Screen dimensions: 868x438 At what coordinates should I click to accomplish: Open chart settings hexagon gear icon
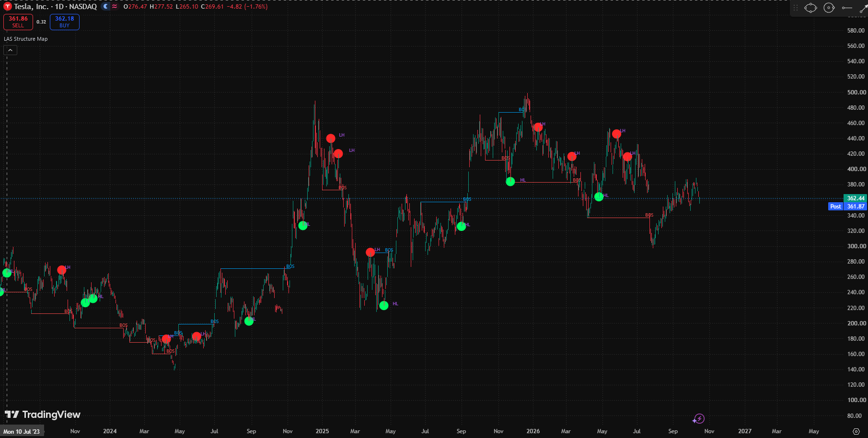[856, 431]
